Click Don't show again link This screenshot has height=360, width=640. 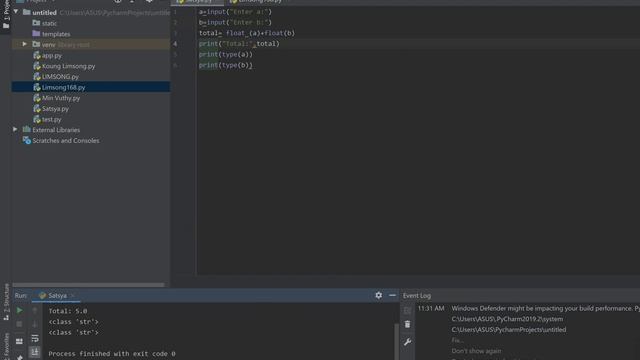476,351
